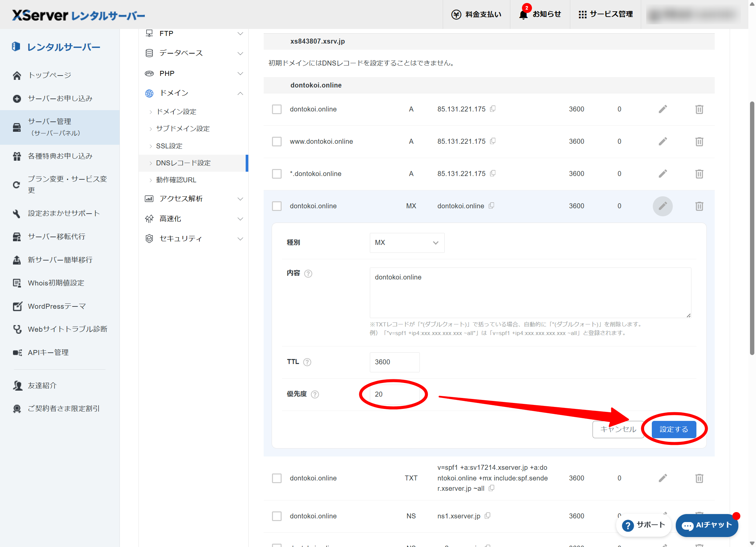Click the edit pencil for www.dontokoi.online A record
The image size is (756, 547).
(x=662, y=141)
